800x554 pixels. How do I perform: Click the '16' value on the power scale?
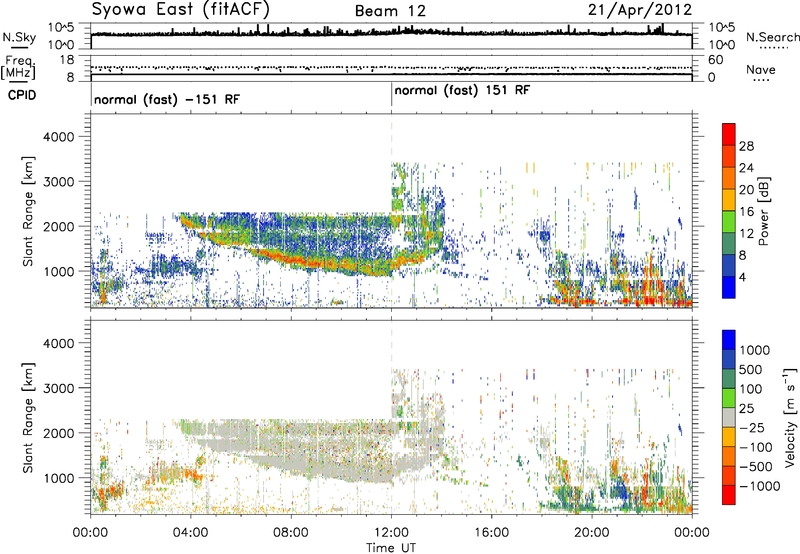coord(746,212)
